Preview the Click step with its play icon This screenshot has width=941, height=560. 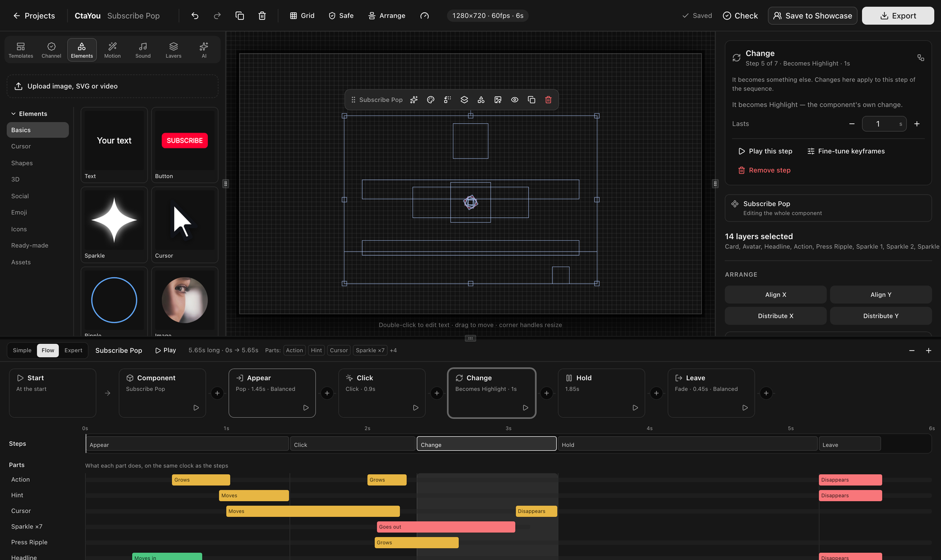pyautogui.click(x=416, y=408)
